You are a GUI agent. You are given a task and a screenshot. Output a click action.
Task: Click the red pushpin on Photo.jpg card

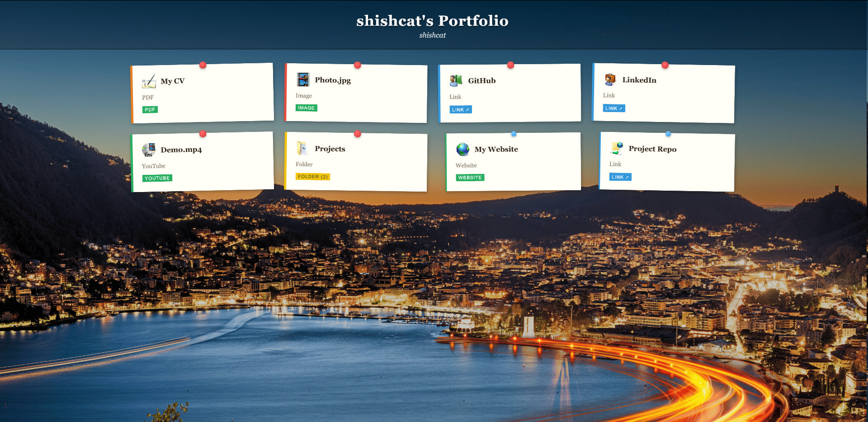358,65
